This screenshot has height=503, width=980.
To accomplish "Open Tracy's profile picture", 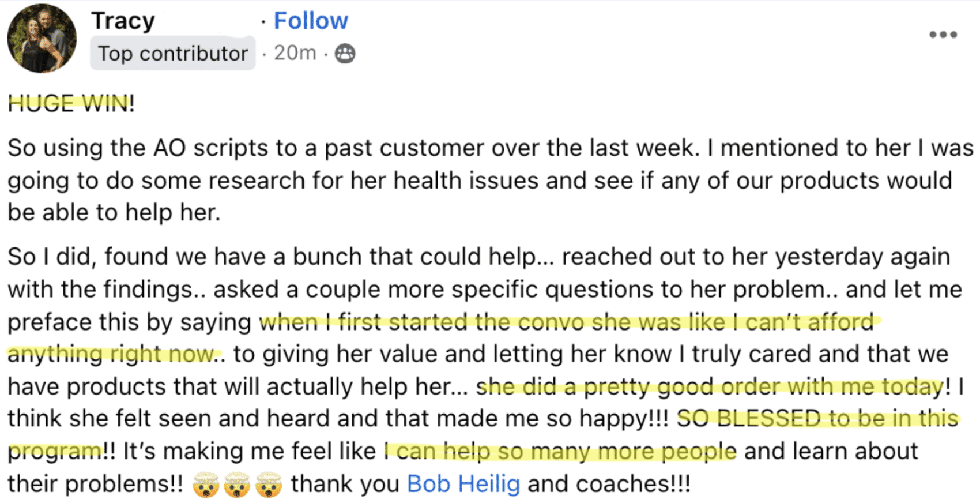I will [x=42, y=39].
